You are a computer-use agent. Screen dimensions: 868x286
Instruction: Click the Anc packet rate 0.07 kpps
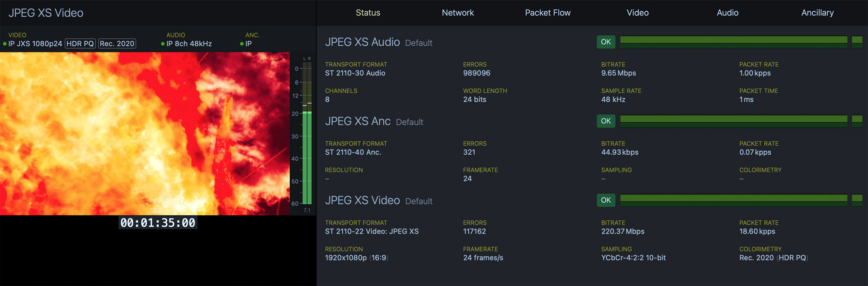pyautogui.click(x=755, y=152)
